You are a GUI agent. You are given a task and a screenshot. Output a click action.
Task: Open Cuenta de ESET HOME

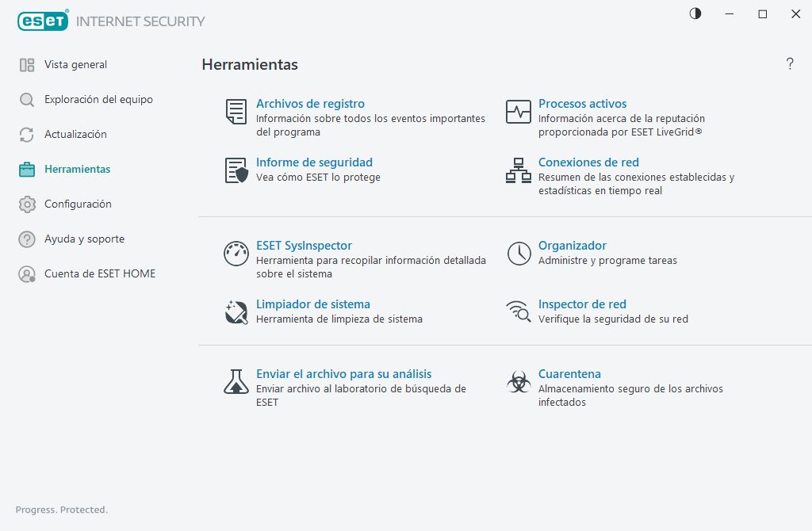coord(100,274)
